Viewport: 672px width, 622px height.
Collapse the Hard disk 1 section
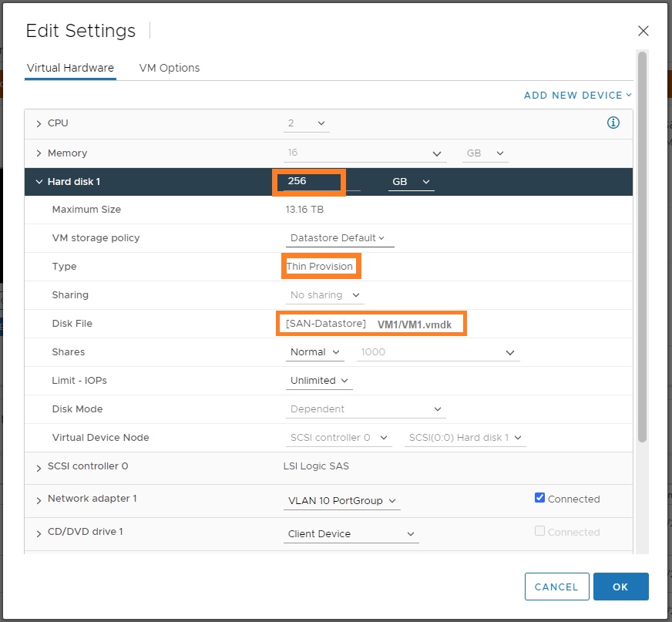click(x=39, y=182)
